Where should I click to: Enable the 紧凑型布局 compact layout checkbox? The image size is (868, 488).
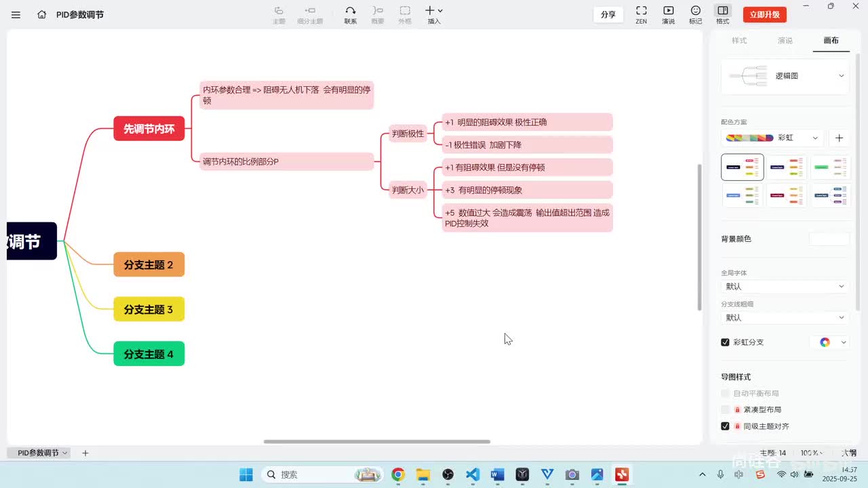(725, 409)
